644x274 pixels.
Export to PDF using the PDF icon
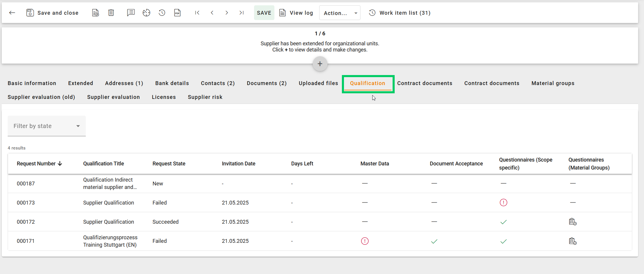click(177, 13)
